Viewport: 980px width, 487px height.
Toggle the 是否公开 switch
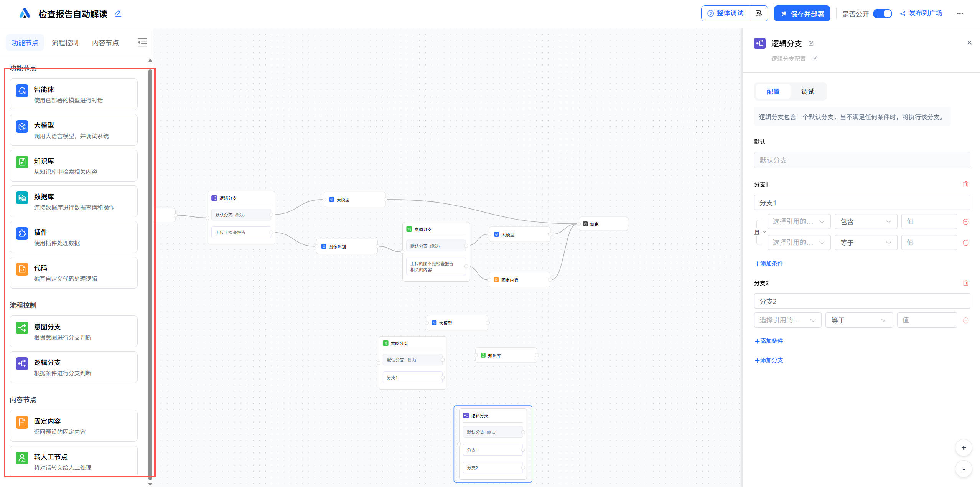(x=882, y=13)
